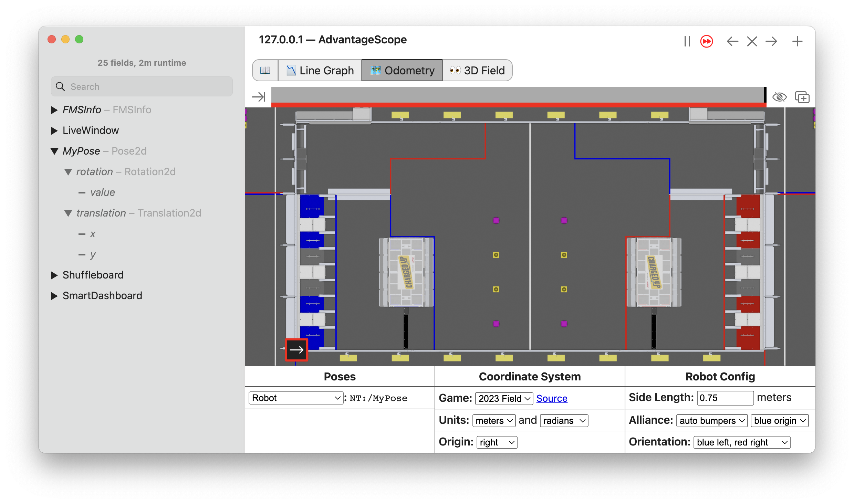The height and width of the screenshot is (504, 854).
Task: Click the jump-to-end arrow beside the timeline
Action: pos(258,97)
